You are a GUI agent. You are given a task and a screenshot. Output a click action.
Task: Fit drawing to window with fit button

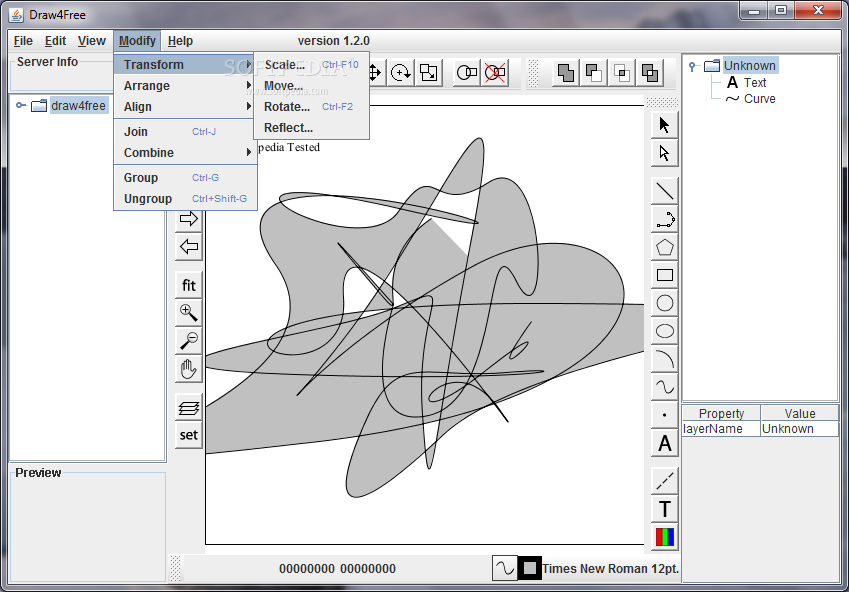[x=188, y=285]
